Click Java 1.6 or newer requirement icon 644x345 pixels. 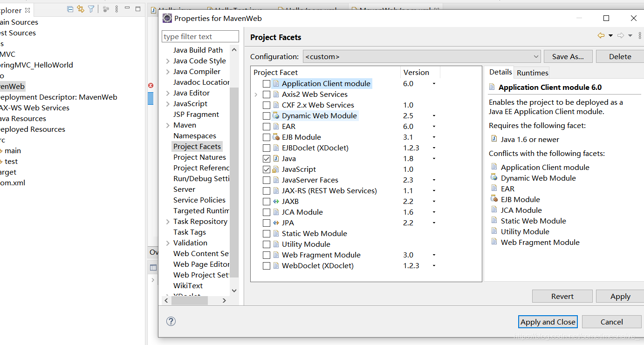tap(494, 139)
